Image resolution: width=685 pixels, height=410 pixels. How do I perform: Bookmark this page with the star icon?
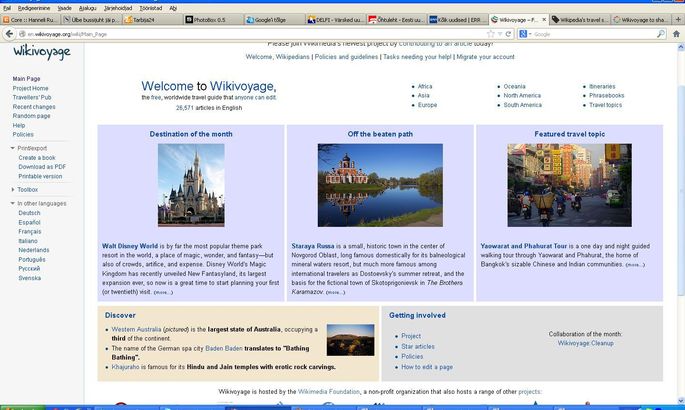click(x=491, y=34)
